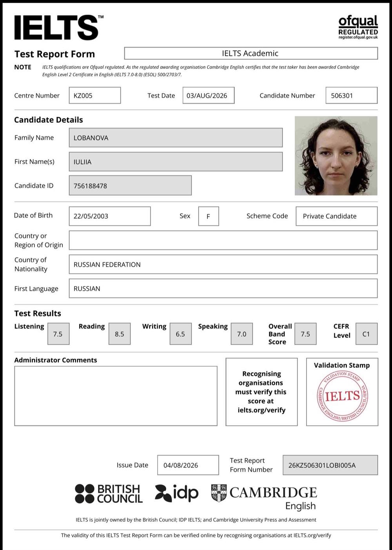Click the 'IELTS is jointly owned' line

[x=196, y=520]
